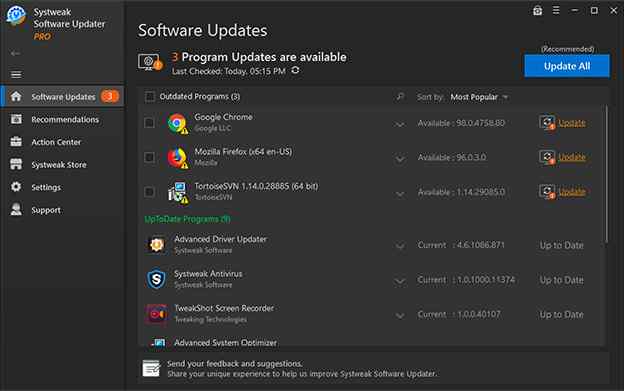Expand Mozilla Firefox details chevron
The image size is (624, 391).
point(400,159)
